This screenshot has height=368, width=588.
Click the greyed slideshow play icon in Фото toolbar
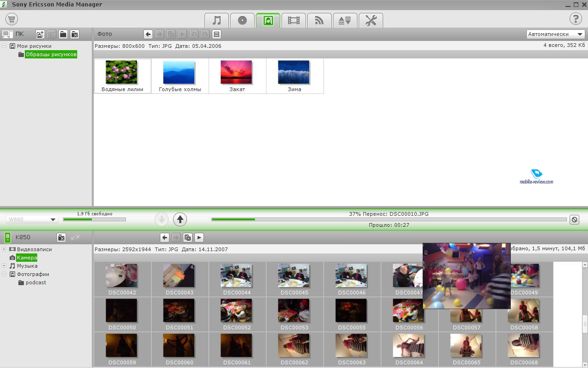(182, 34)
